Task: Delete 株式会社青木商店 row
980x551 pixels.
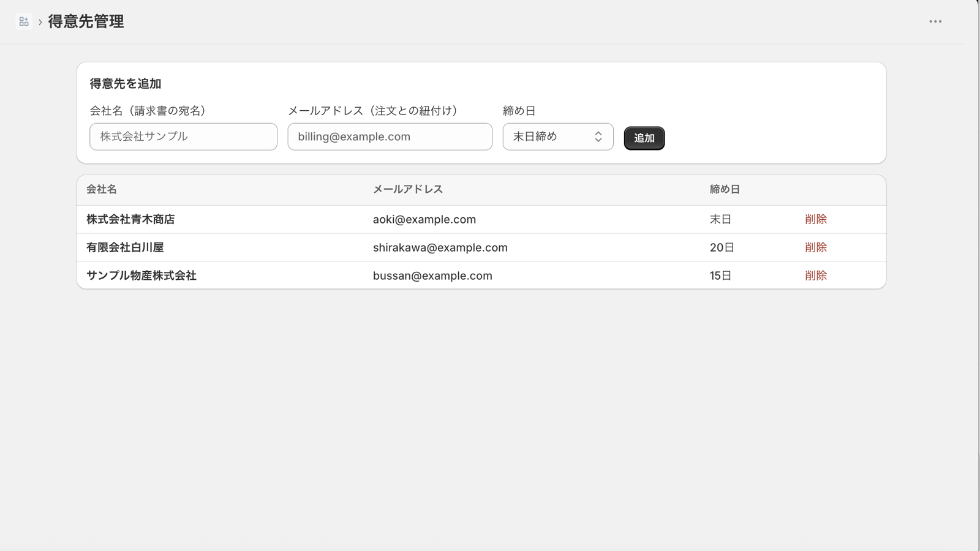Action: 816,219
